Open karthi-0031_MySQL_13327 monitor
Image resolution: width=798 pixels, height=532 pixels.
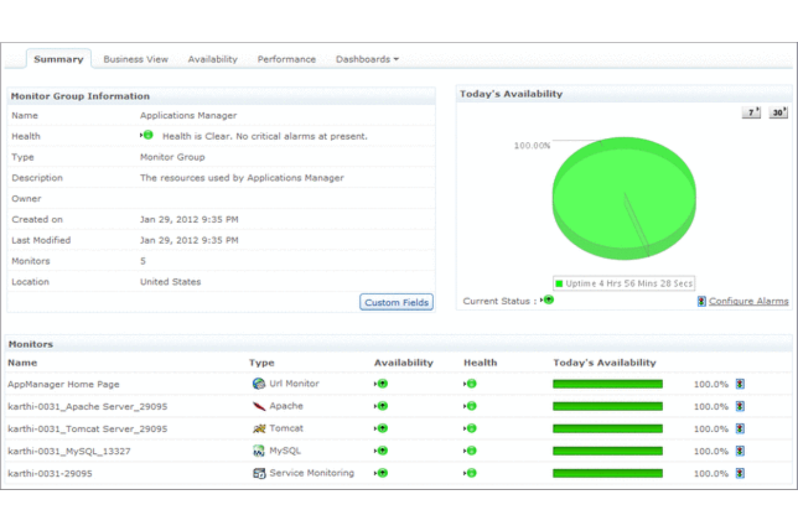[x=69, y=451]
